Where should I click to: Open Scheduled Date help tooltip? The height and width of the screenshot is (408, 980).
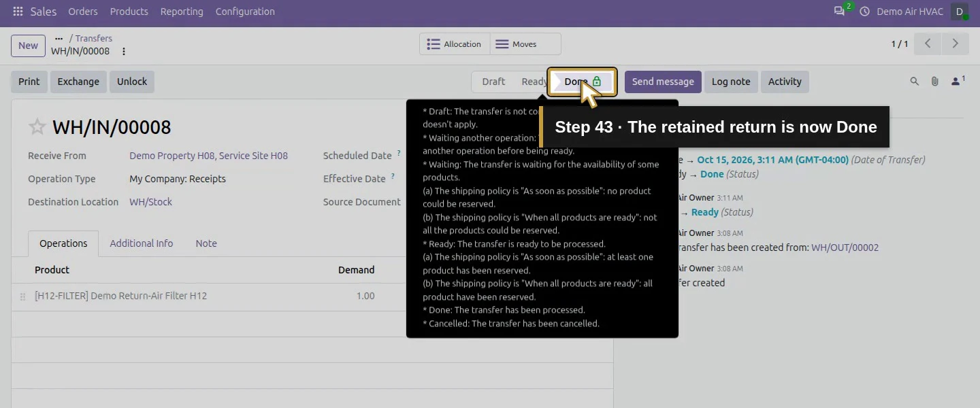click(x=399, y=154)
